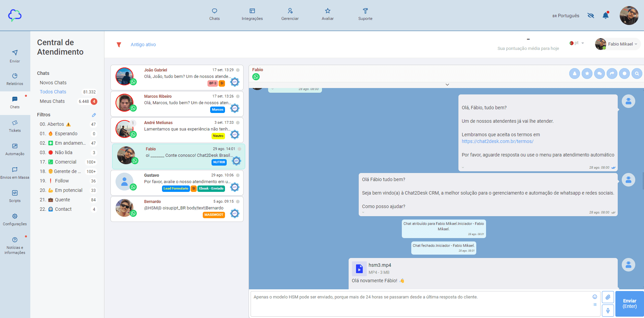Click the forward chat arrow icon
The height and width of the screenshot is (318, 644).
click(x=612, y=74)
